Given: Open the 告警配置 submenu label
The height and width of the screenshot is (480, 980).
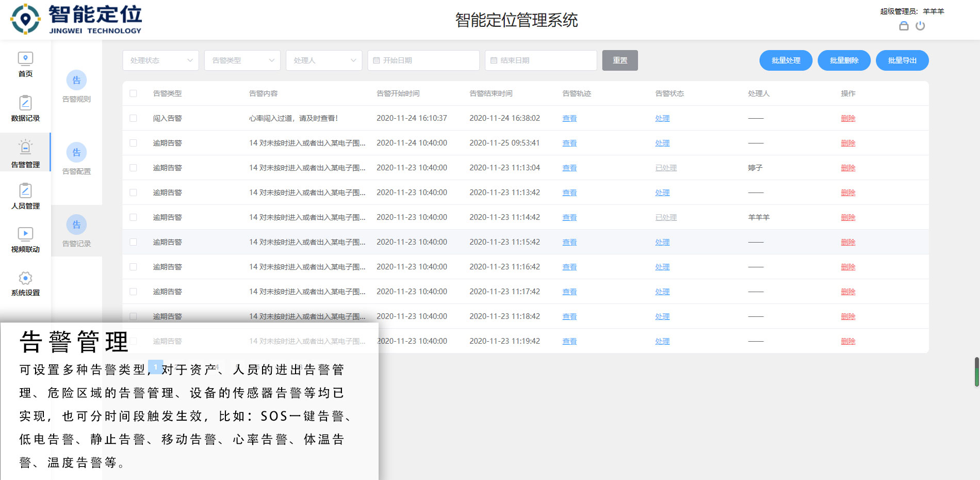Looking at the screenshot, I should pyautogui.click(x=76, y=171).
